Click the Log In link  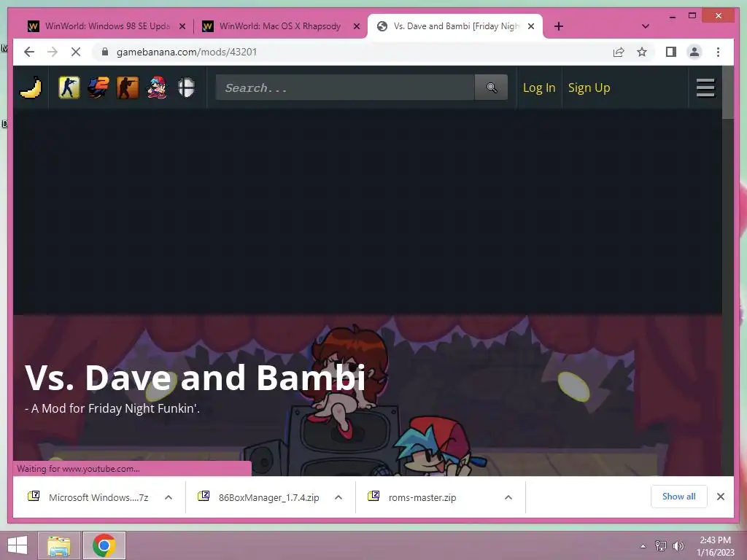coord(539,87)
